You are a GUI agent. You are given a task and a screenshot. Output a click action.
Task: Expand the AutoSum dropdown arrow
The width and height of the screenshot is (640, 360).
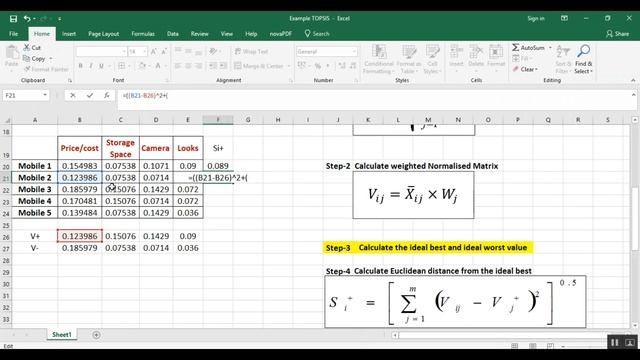point(550,48)
